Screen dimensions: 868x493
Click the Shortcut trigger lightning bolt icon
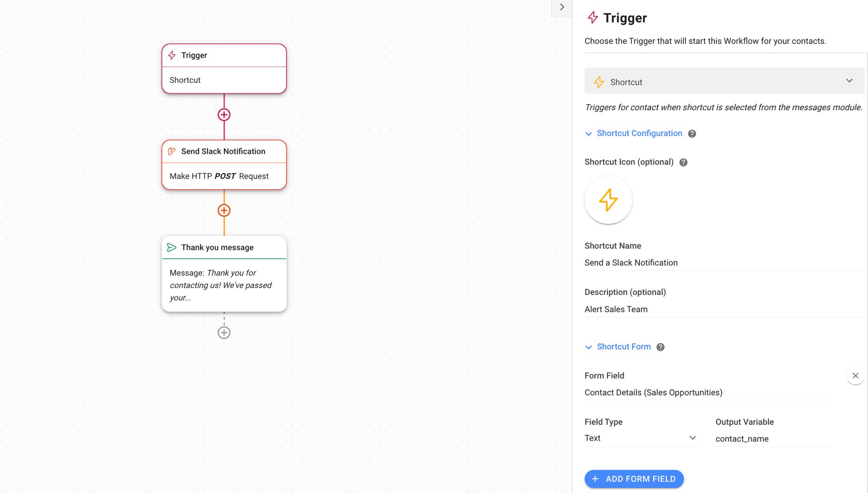tap(598, 82)
